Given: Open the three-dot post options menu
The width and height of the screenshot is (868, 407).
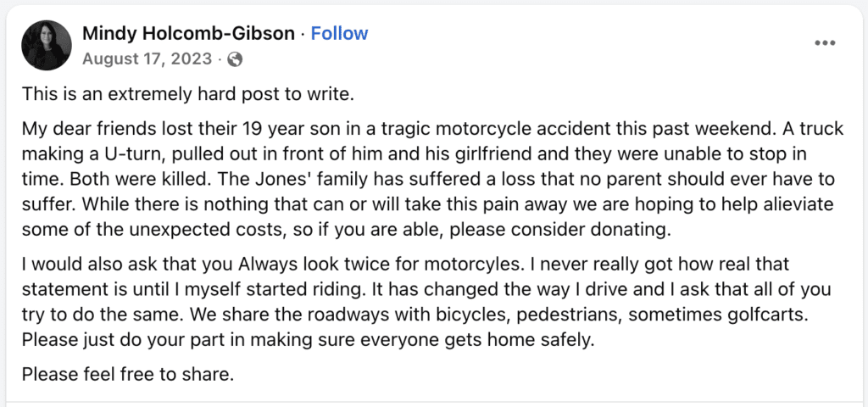Looking at the screenshot, I should point(825,43).
